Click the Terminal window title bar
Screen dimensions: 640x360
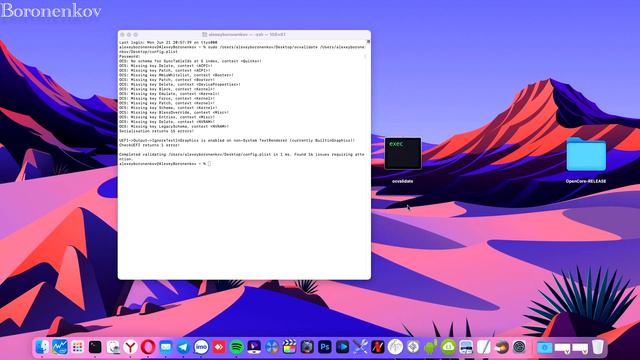tap(244, 35)
